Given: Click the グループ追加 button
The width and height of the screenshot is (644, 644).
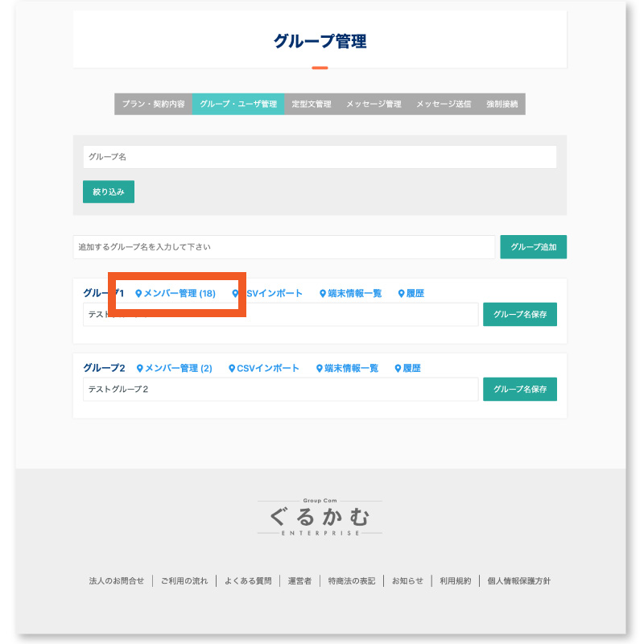Looking at the screenshot, I should [534, 247].
